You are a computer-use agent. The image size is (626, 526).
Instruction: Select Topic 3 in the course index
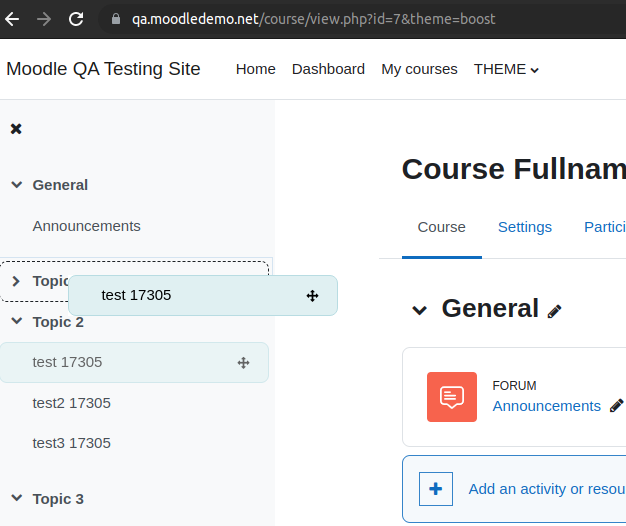58,499
